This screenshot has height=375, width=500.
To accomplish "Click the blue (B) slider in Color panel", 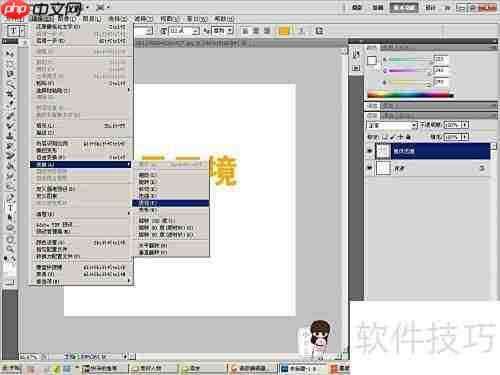I will pos(411,82).
